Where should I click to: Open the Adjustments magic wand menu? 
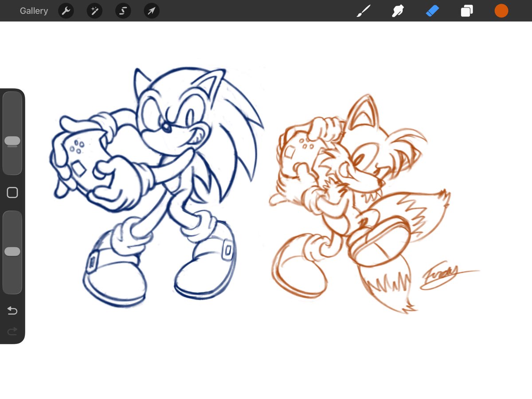tap(94, 11)
